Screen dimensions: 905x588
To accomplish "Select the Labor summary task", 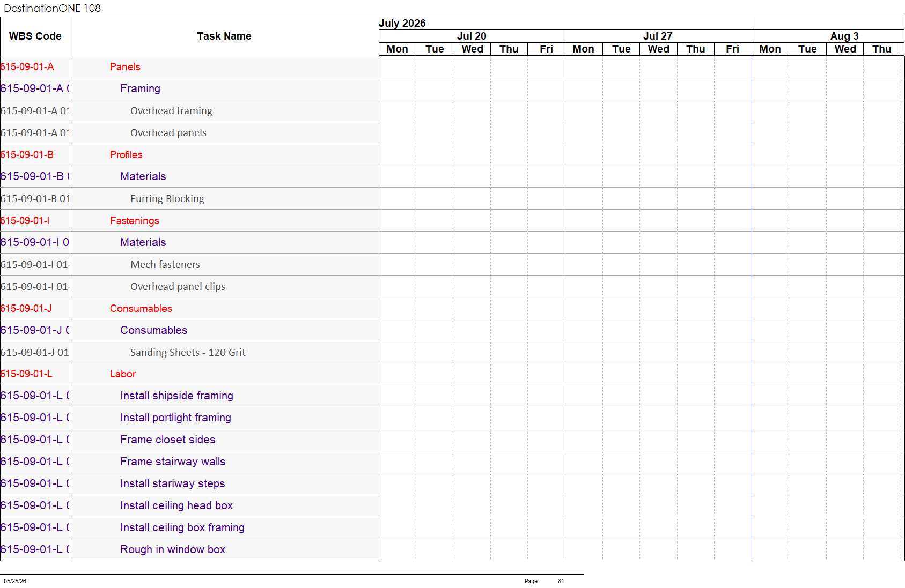I will pyautogui.click(x=122, y=374).
